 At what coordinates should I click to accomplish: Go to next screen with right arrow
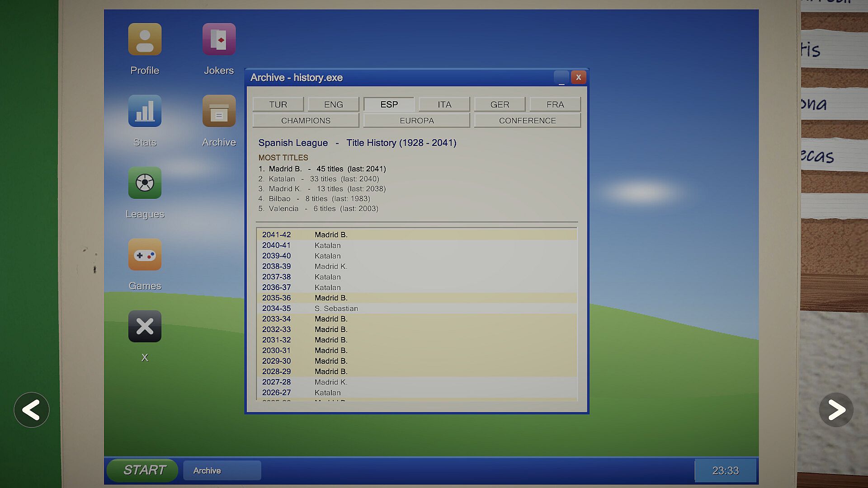coord(836,410)
